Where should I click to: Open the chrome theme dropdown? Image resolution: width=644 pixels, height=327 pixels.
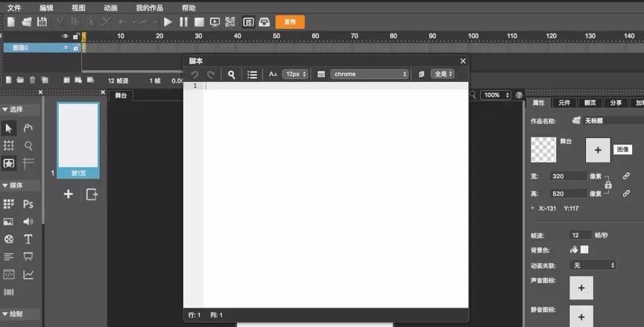point(370,74)
